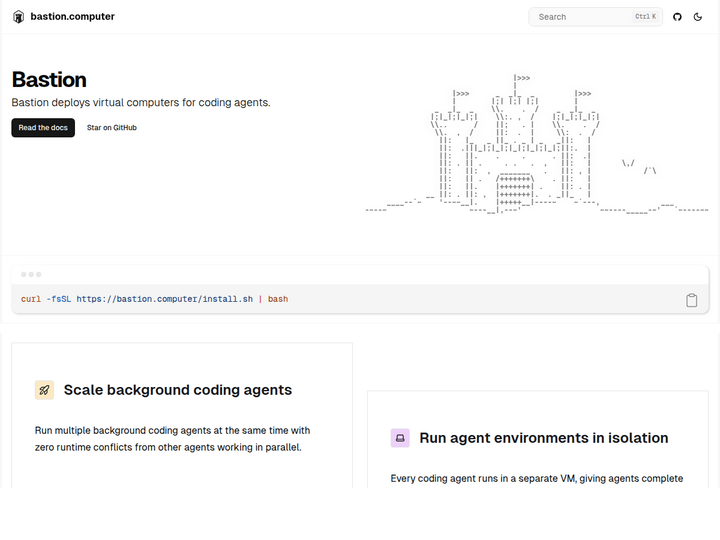Click the Bastion main heading
This screenshot has height=540, width=720.
tap(49, 80)
